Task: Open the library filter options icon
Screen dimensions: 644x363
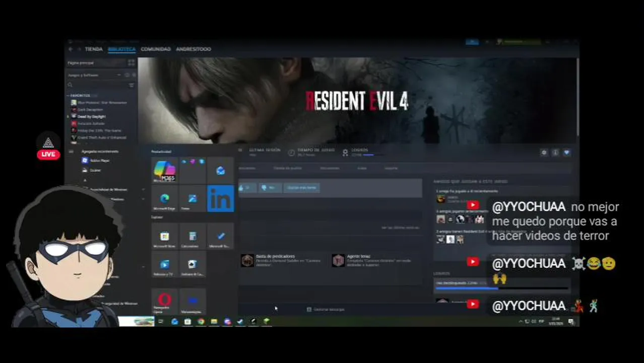Action: [132, 85]
